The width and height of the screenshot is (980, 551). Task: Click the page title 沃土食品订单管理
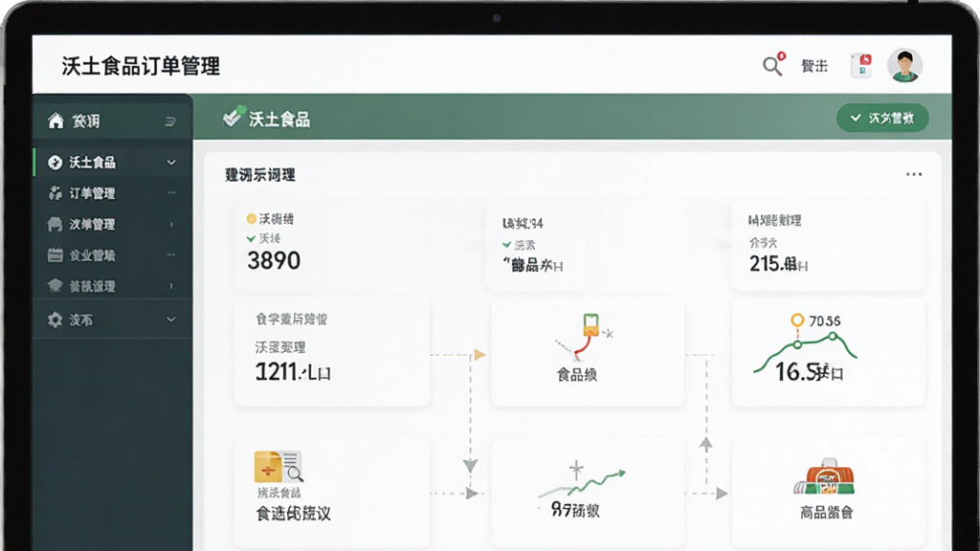(x=141, y=66)
